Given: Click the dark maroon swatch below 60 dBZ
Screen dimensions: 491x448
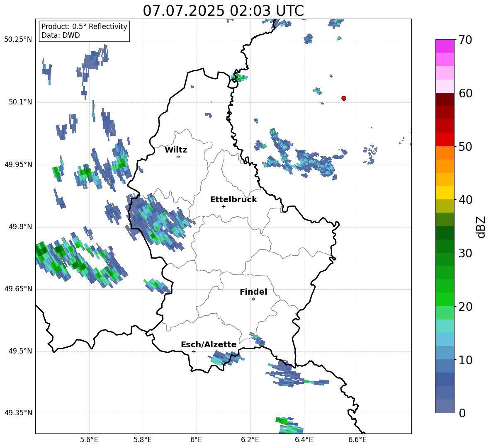Looking at the screenshot, I should pos(445,99).
